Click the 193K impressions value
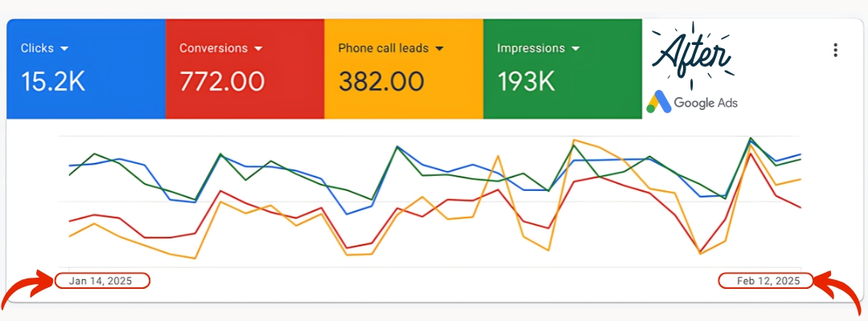868x321 pixels. tap(527, 81)
